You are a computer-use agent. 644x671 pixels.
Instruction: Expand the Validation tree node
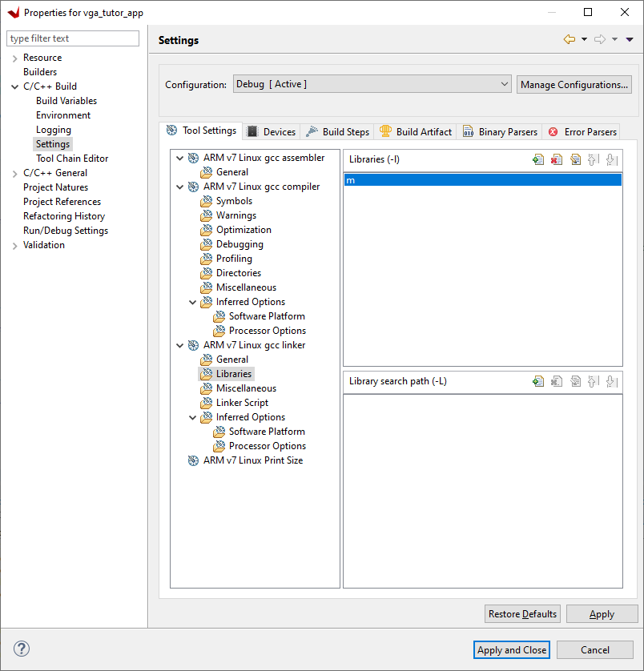(15, 246)
